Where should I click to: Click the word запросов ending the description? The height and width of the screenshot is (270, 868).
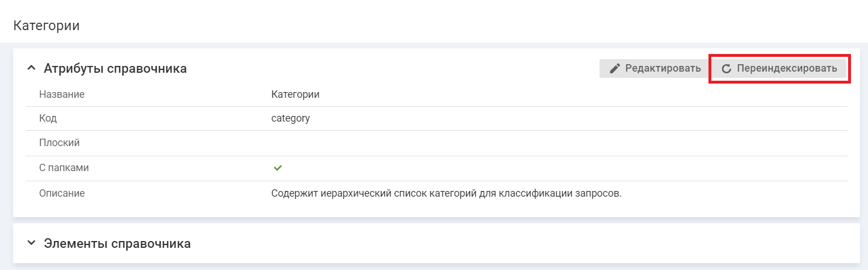(601, 193)
